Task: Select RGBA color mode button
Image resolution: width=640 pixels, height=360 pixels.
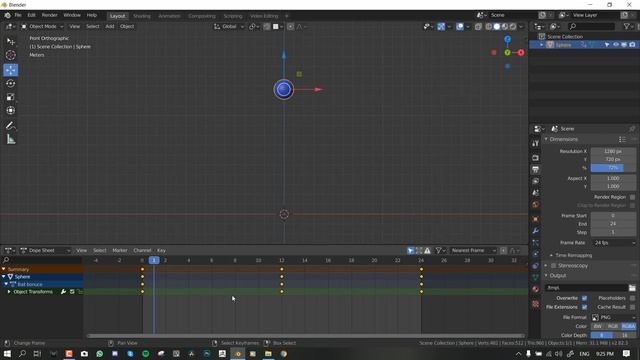Action: (x=629, y=327)
